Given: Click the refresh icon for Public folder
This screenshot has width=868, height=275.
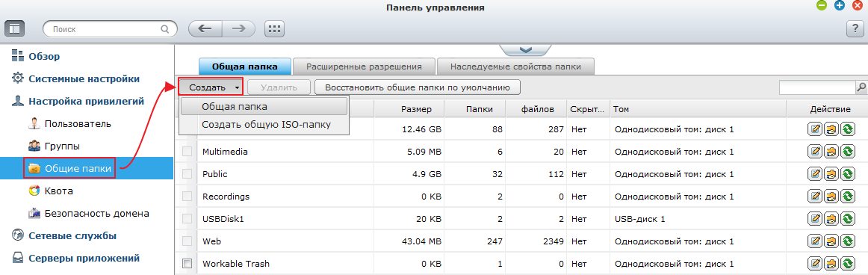Looking at the screenshot, I should coord(847,173).
